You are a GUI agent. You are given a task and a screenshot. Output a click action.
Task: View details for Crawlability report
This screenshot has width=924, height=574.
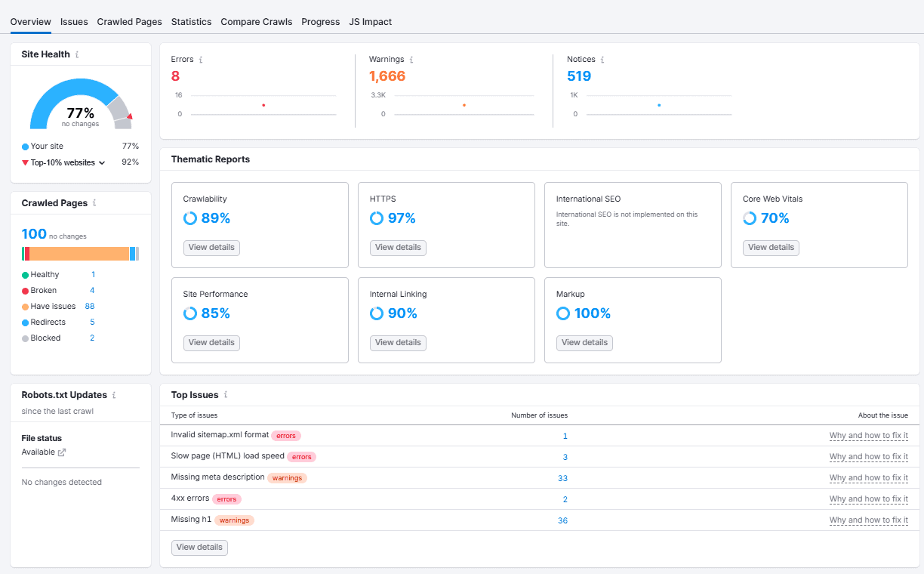pyautogui.click(x=211, y=248)
